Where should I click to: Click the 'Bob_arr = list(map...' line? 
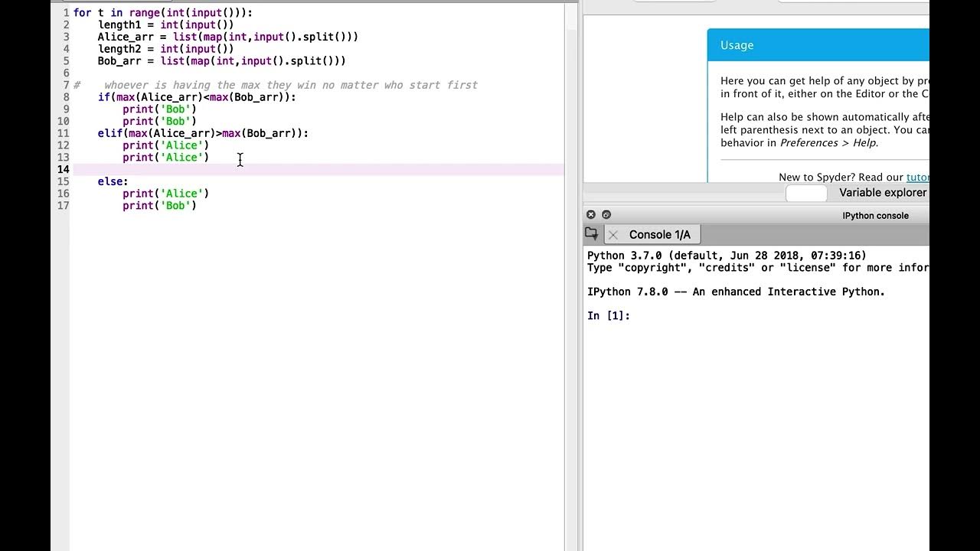[221, 61]
